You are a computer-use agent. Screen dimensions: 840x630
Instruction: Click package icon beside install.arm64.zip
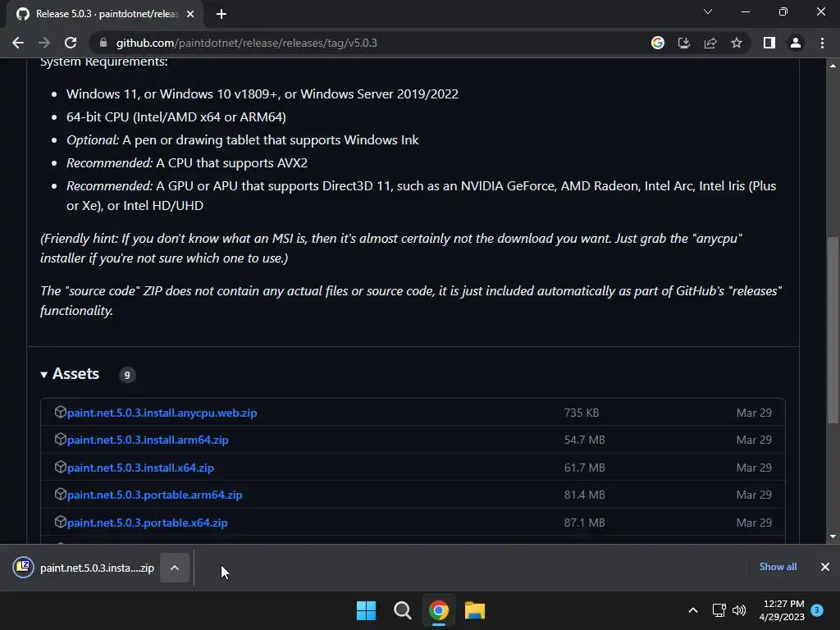61,440
